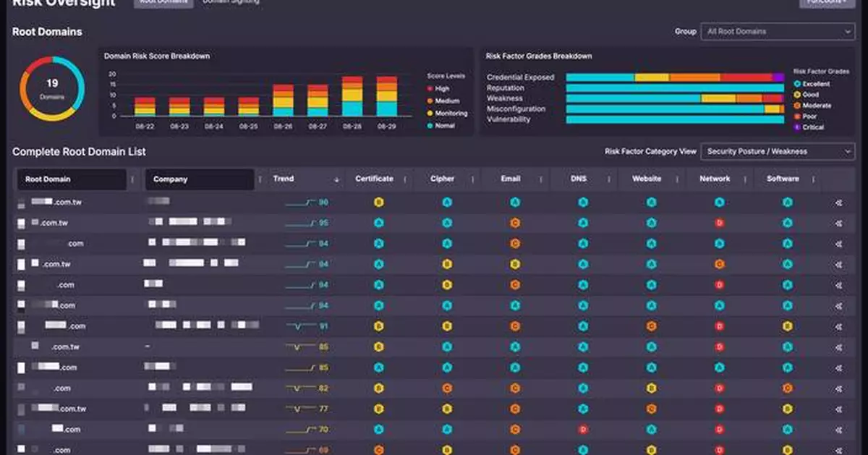Open the Risk Factor Category View dropdown

point(778,152)
